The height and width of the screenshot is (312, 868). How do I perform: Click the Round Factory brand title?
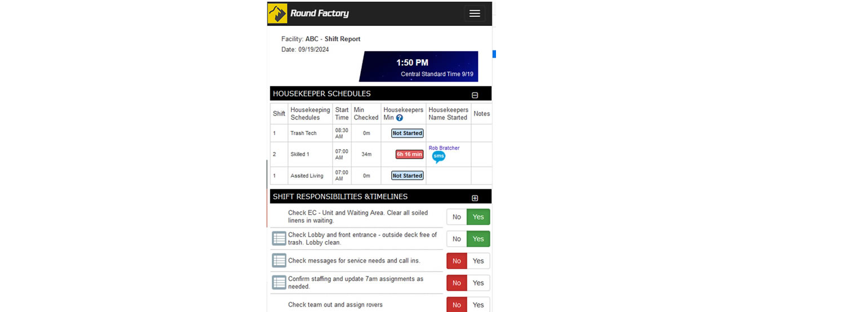click(320, 14)
